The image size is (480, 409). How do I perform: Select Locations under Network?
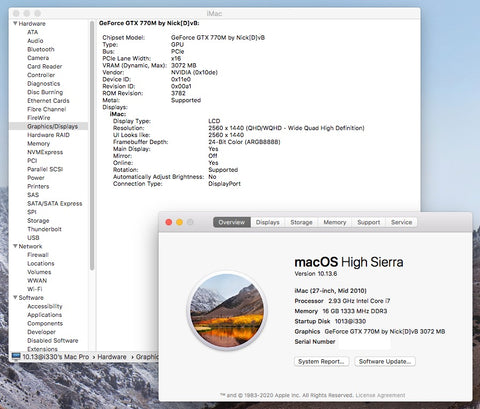41,263
